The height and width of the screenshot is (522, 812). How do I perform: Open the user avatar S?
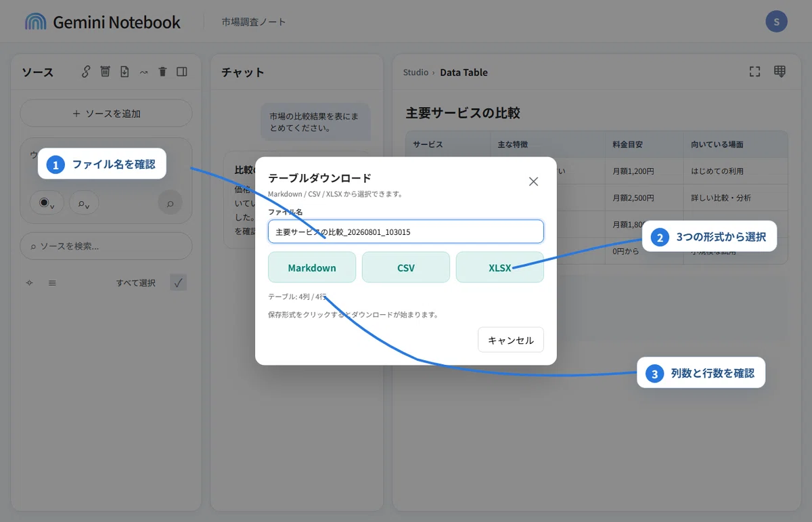point(777,22)
